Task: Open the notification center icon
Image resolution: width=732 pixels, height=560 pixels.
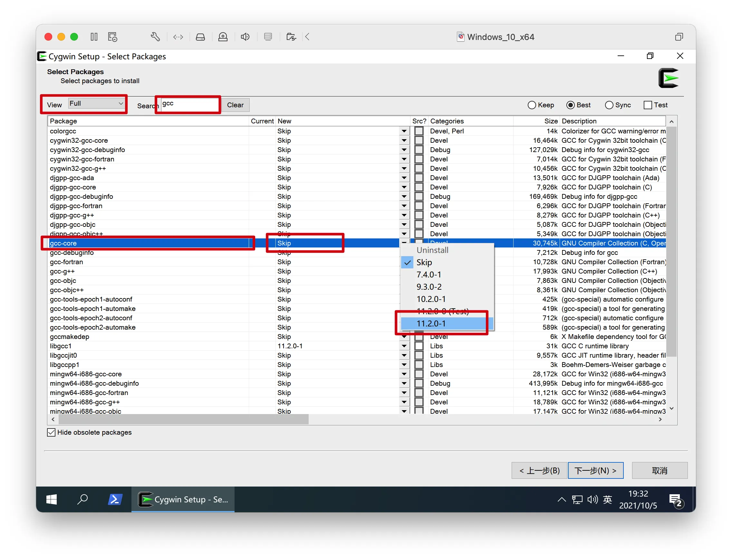Action: pyautogui.click(x=676, y=500)
